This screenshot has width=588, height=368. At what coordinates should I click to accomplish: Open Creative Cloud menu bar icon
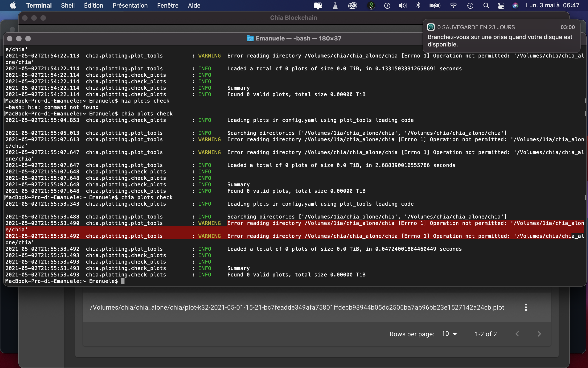[353, 5]
